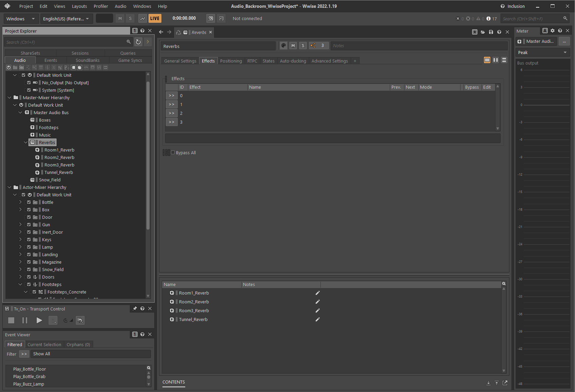Click the Project Explorer search field
The width and height of the screenshot is (575, 392).
[65, 42]
